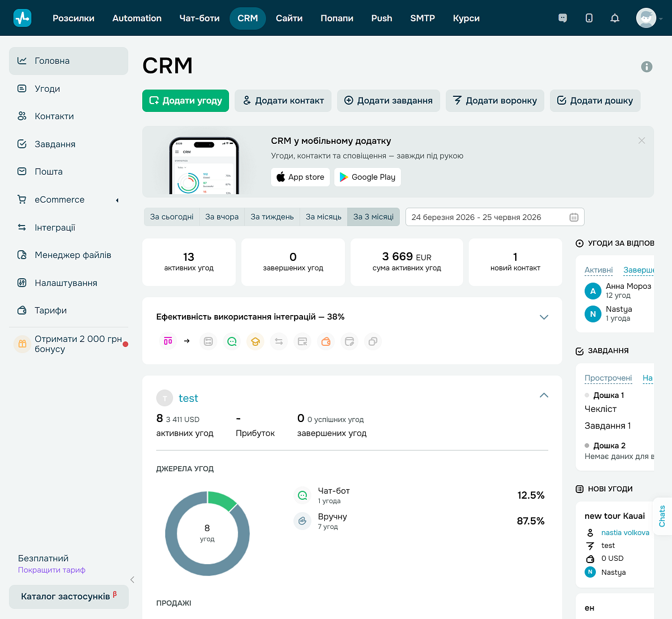The height and width of the screenshot is (619, 672).
Task: Open Тарифи in the sidebar
Action: (68, 311)
